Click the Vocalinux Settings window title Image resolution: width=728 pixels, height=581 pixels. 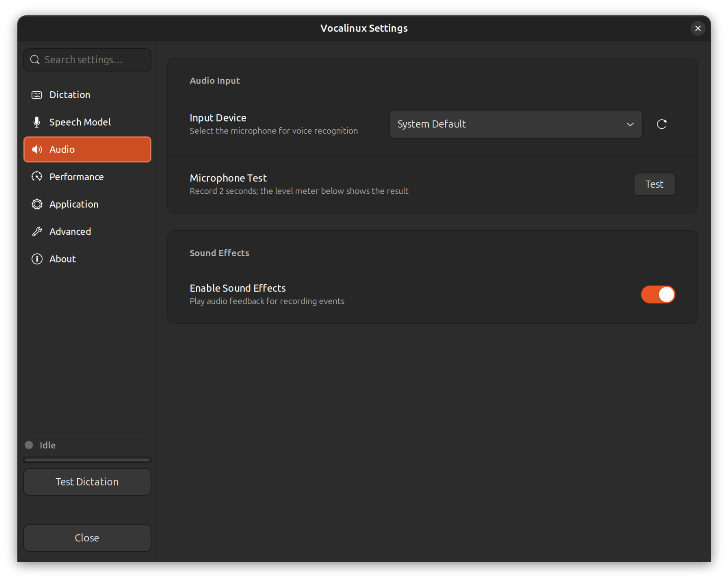(x=364, y=28)
